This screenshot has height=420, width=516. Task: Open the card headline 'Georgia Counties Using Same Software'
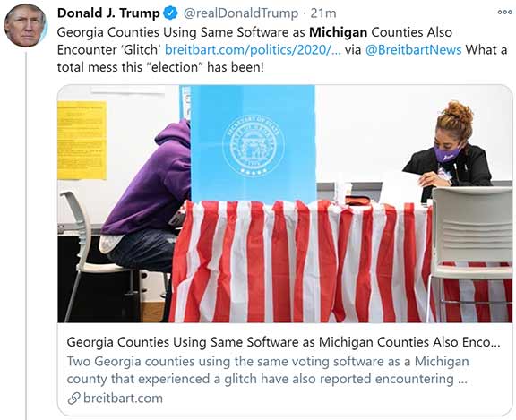click(283, 342)
